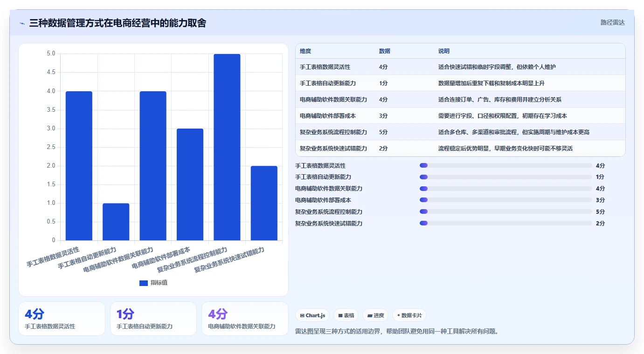Click the 数据卡片 chip
This screenshot has height=354, width=644.
(x=409, y=315)
